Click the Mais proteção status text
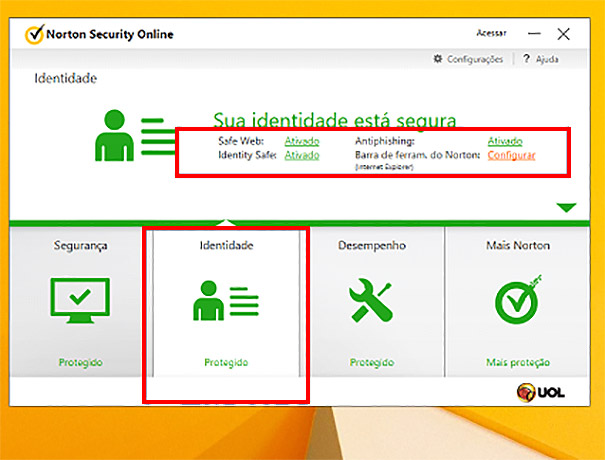Screen dimensions: 605x460 click(x=518, y=362)
